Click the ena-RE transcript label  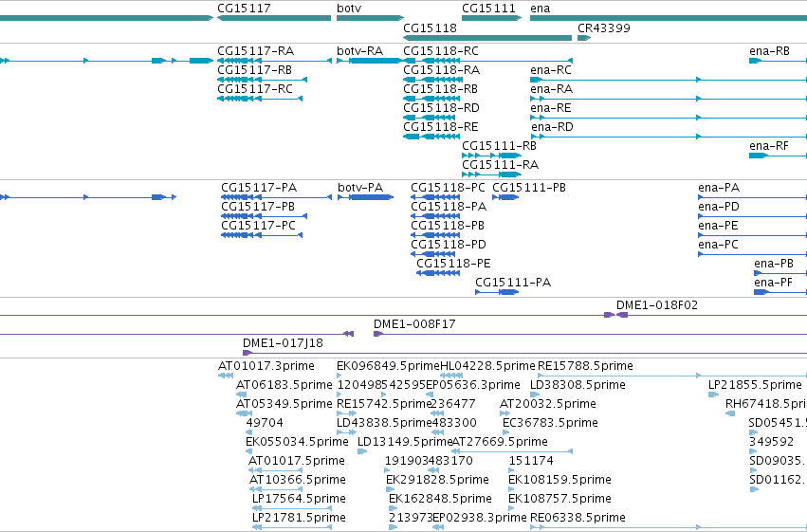(x=551, y=108)
